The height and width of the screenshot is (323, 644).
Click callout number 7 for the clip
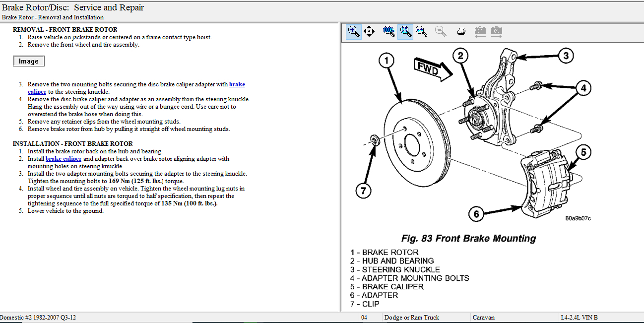click(363, 191)
